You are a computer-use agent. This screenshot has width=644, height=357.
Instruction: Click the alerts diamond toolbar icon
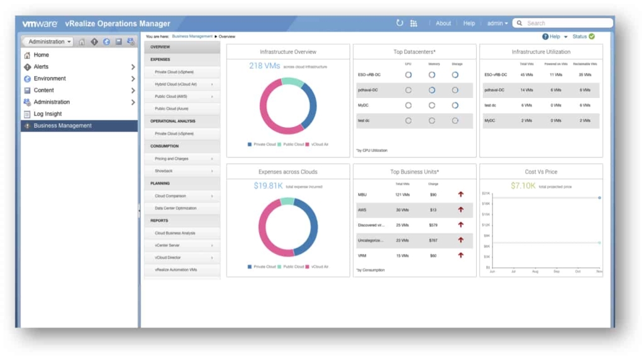tap(94, 42)
